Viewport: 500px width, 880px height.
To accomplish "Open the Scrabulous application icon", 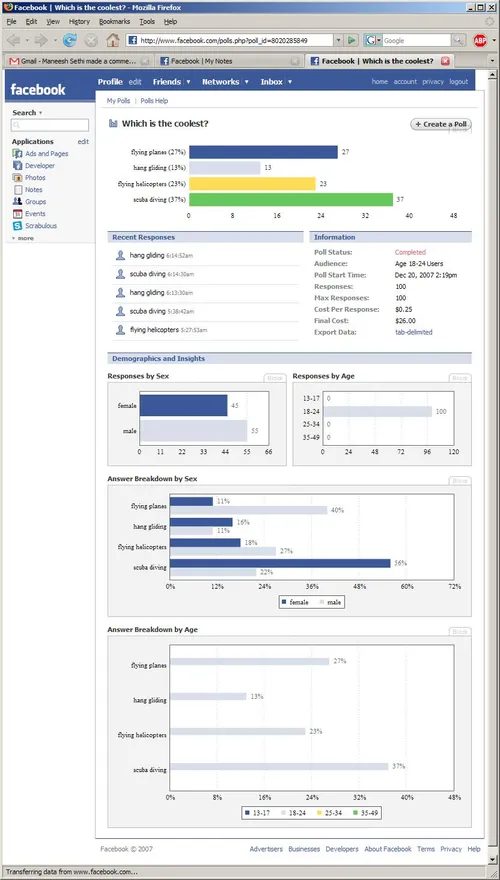I will click(17, 226).
